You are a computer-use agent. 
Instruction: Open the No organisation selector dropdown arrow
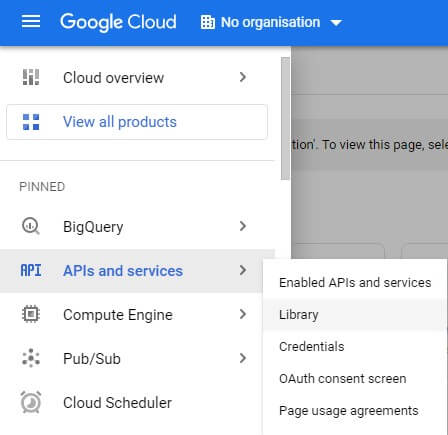[x=336, y=23]
